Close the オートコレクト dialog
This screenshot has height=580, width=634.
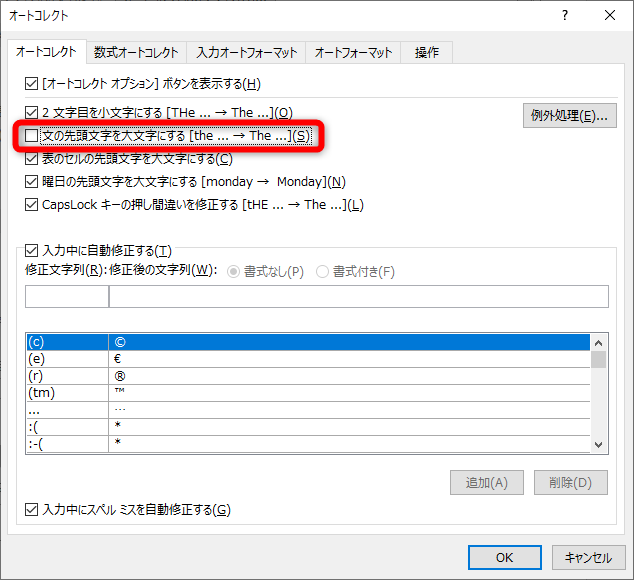click(x=610, y=15)
